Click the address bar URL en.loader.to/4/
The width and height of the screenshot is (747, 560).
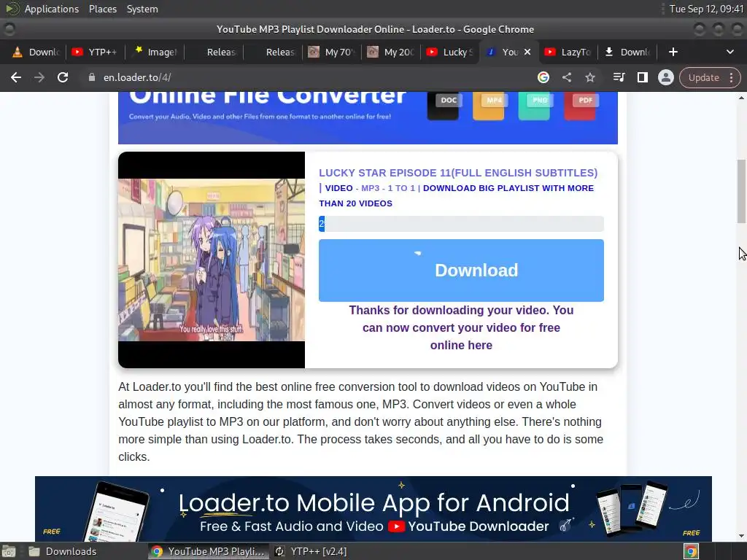pyautogui.click(x=137, y=77)
